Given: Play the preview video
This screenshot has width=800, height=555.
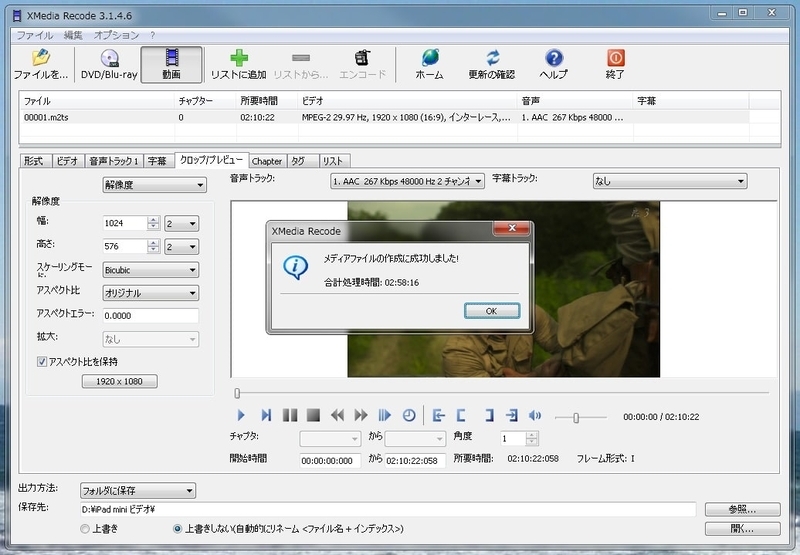Looking at the screenshot, I should coord(241,415).
